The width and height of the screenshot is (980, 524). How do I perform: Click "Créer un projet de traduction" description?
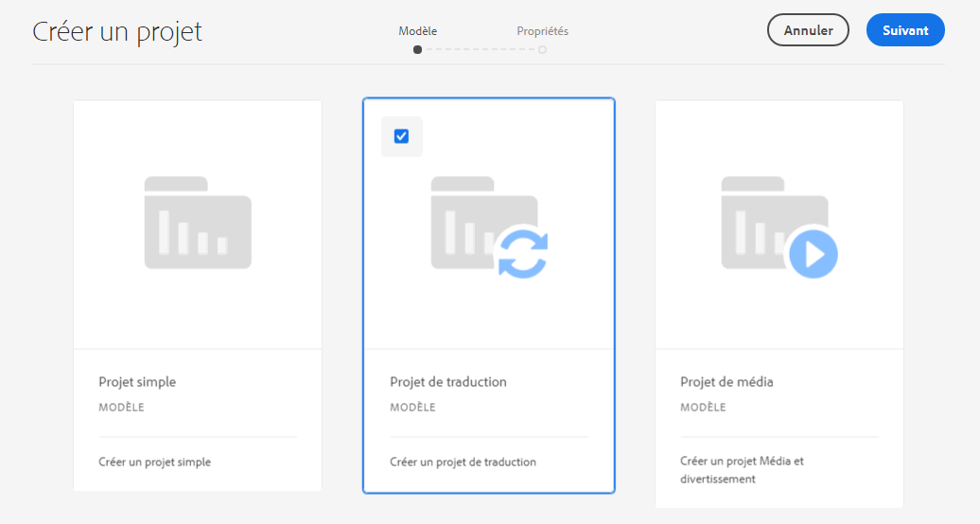tap(463, 463)
